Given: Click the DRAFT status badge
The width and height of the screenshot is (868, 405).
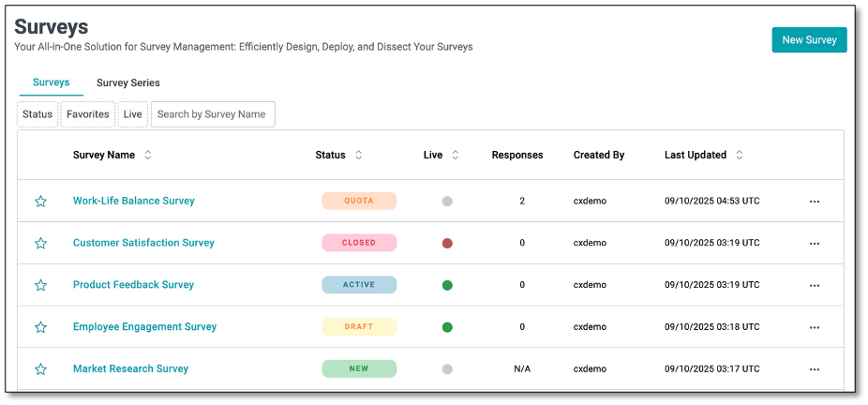Looking at the screenshot, I should [x=359, y=327].
